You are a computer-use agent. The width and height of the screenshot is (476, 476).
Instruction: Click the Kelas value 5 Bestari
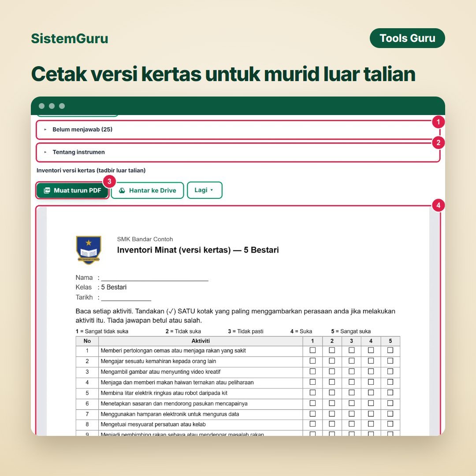pos(114,287)
